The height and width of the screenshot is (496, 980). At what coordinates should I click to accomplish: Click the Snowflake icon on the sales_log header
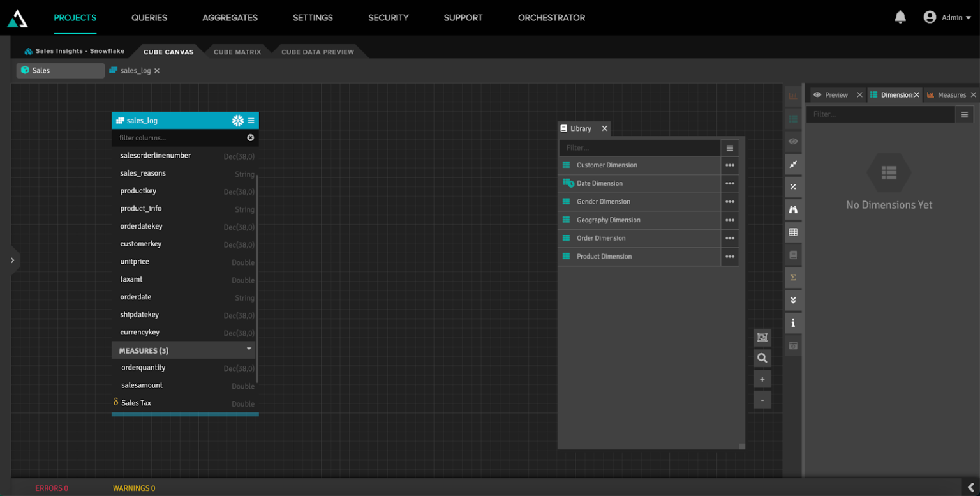[x=237, y=120]
